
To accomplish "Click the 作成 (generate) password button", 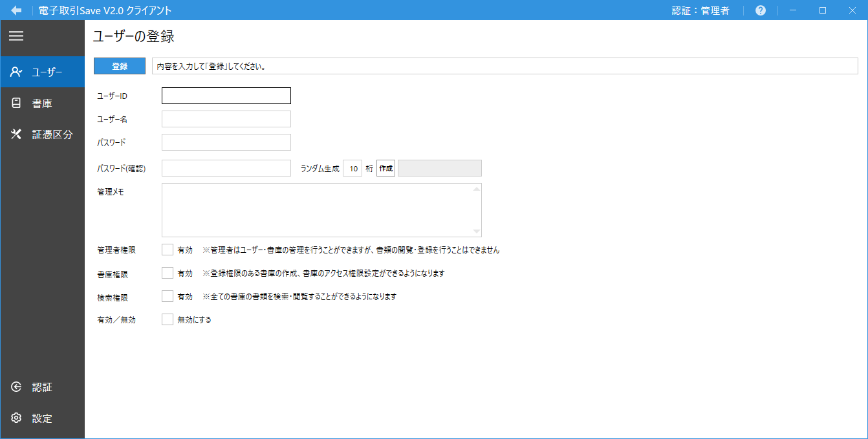I will point(385,167).
